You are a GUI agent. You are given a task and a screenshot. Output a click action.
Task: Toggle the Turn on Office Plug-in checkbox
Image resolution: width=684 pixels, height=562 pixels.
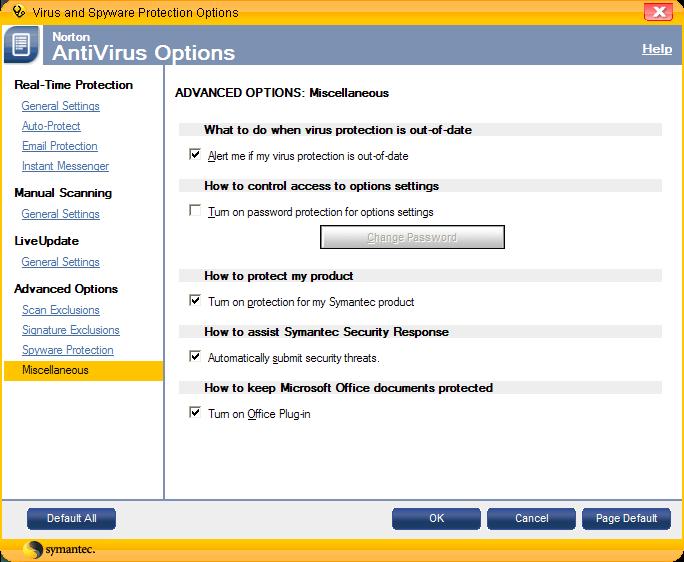(195, 412)
